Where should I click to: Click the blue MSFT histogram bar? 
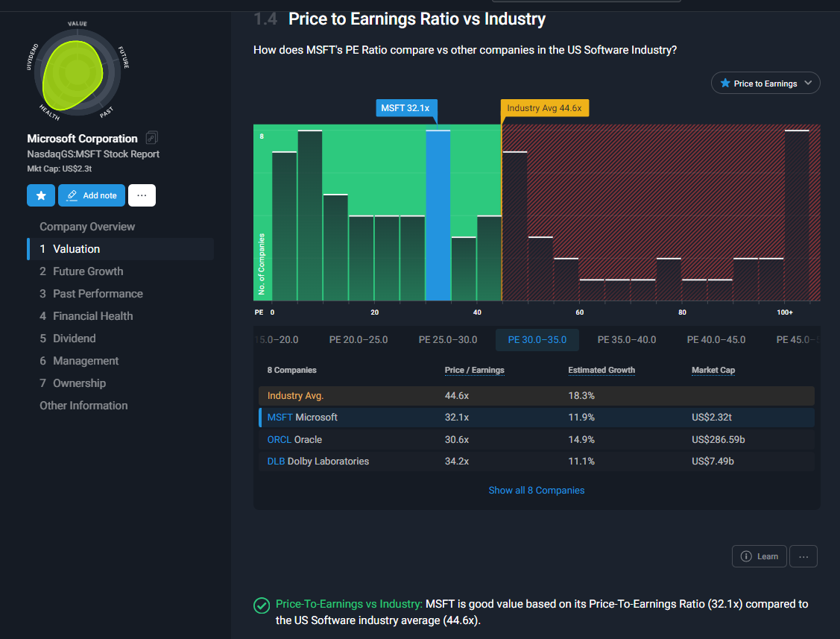coord(438,215)
